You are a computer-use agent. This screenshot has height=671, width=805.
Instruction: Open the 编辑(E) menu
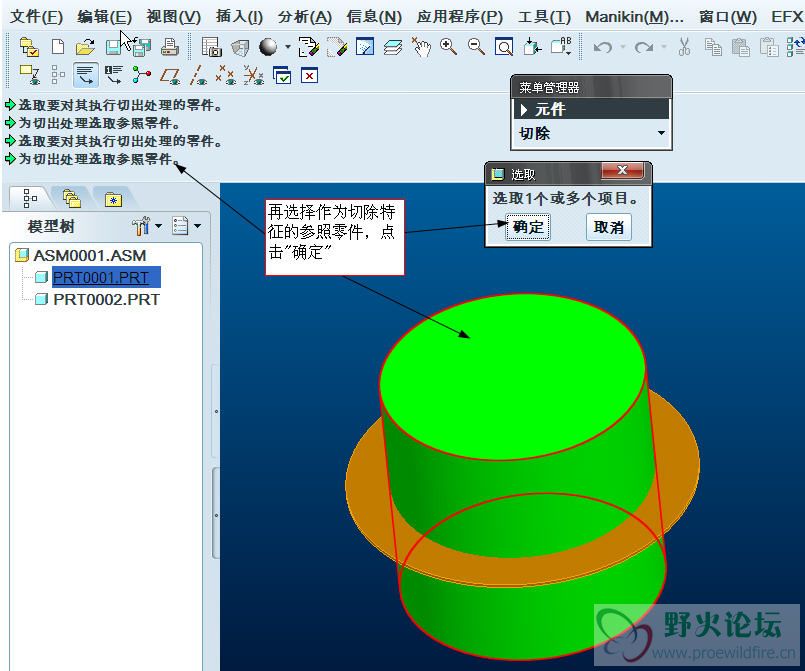point(104,17)
